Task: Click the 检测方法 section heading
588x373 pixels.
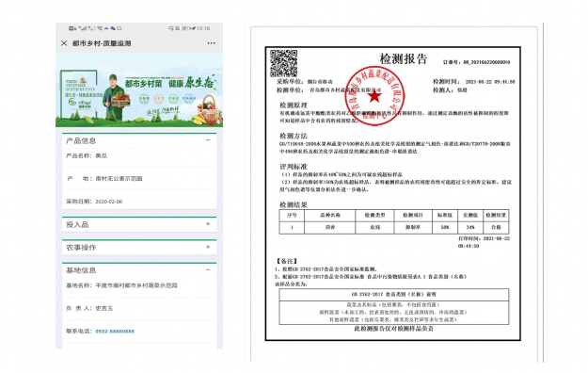Action: coord(294,136)
